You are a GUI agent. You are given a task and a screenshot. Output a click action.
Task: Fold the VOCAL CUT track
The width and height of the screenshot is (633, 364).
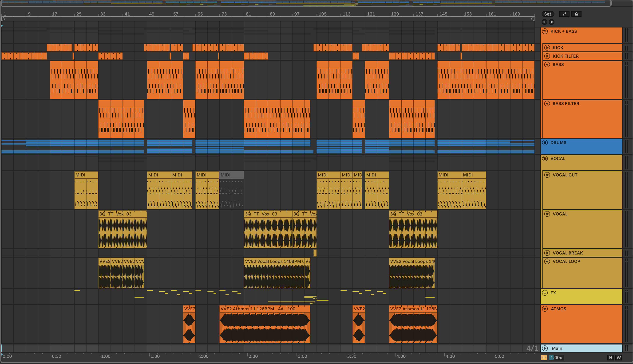pos(547,175)
